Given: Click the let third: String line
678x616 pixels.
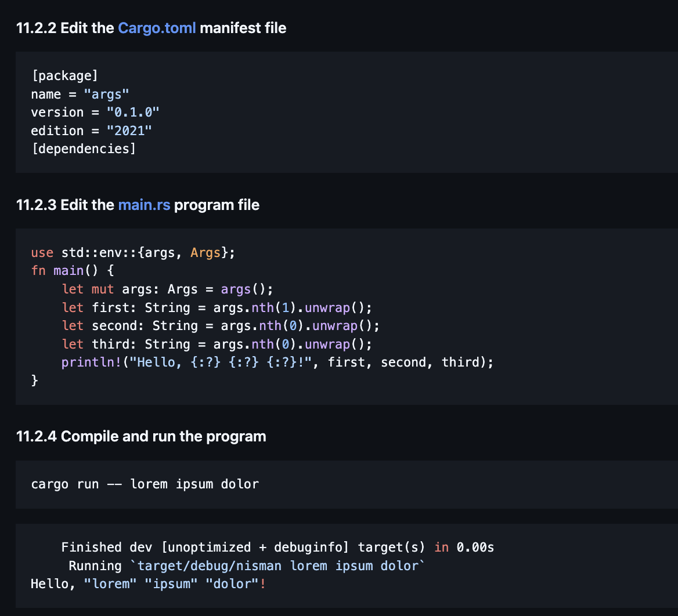Looking at the screenshot, I should [x=217, y=345].
